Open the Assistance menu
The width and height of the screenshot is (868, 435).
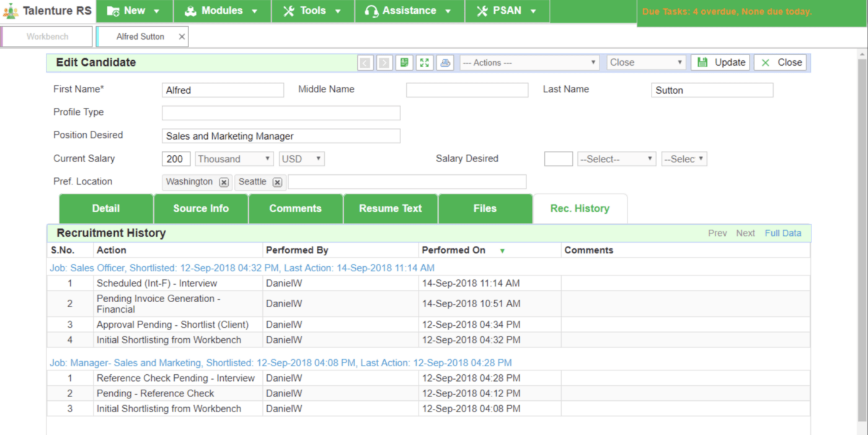pyautogui.click(x=409, y=11)
